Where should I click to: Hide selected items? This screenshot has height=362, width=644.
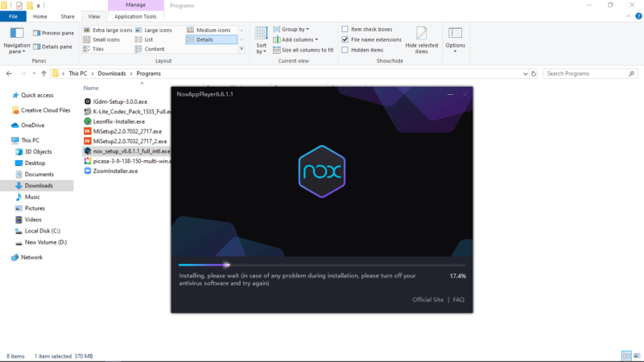point(421,40)
